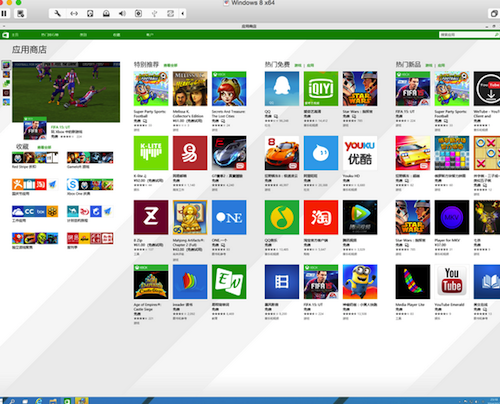Open the red Taobao 淘 app tile
The height and width of the screenshot is (404, 500).
tap(321, 217)
